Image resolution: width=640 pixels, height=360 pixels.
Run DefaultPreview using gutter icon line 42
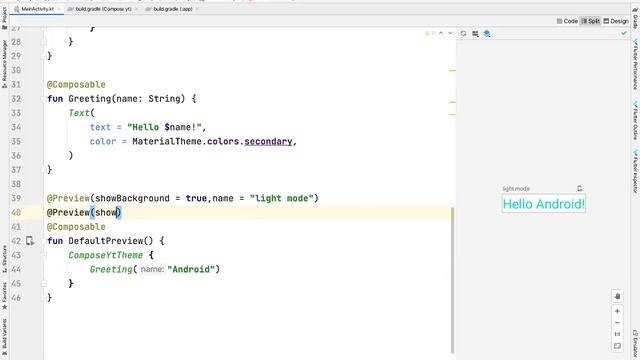(30, 241)
